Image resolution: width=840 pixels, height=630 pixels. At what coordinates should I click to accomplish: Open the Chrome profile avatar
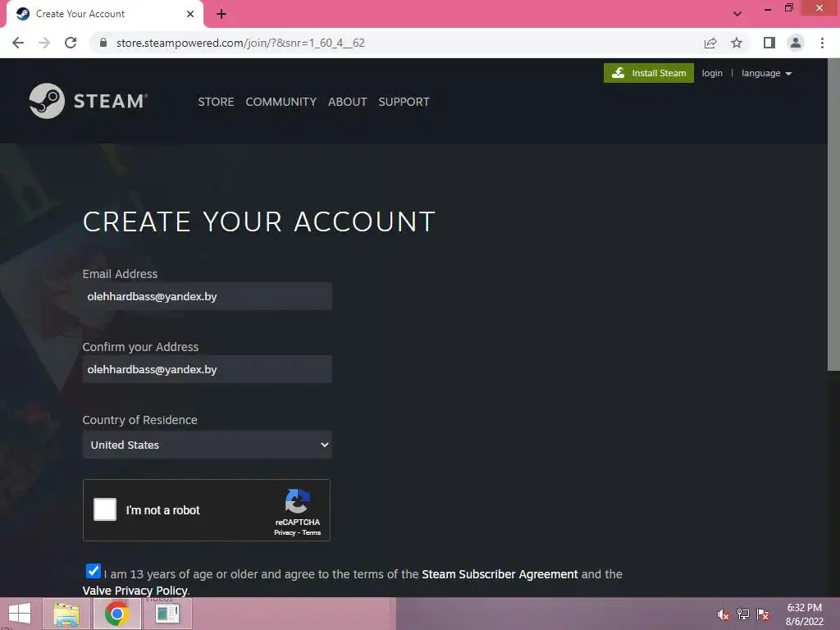click(x=796, y=43)
